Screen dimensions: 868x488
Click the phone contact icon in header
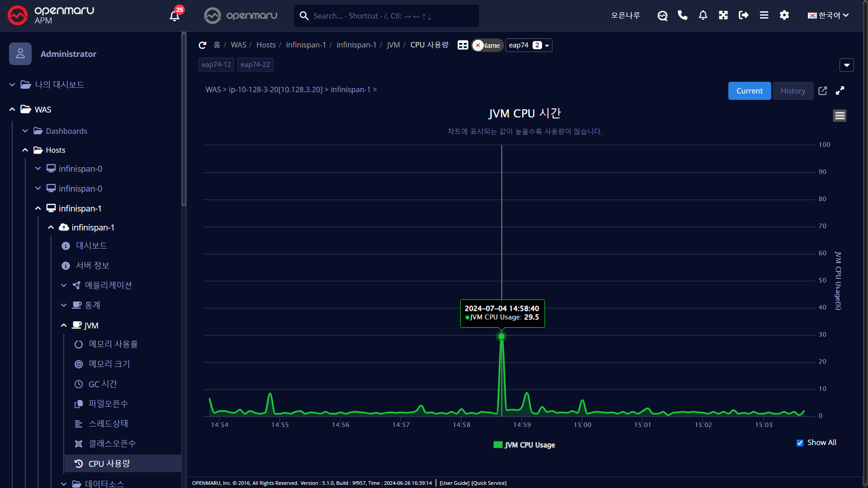(683, 15)
